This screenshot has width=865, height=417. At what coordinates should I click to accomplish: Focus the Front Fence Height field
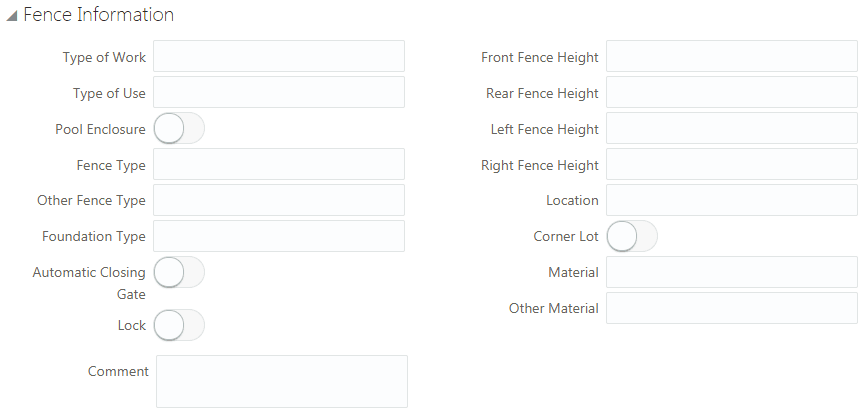click(x=732, y=56)
